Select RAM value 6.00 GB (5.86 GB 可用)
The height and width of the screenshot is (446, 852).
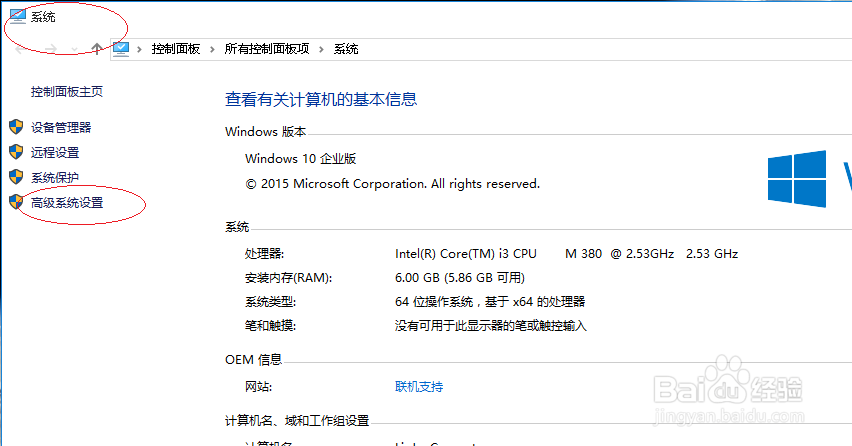tap(460, 278)
